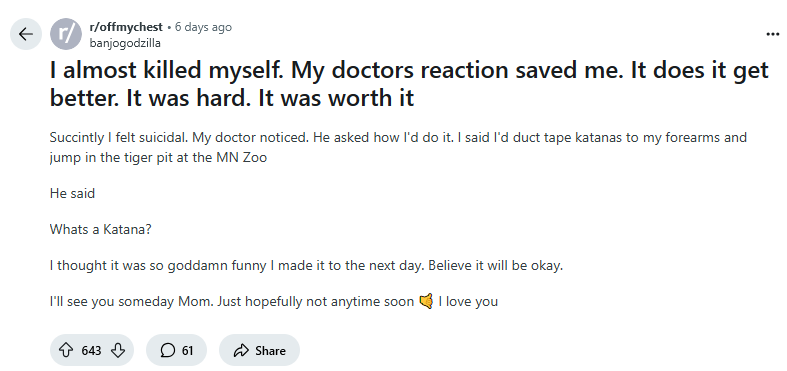This screenshot has height=371, width=787.
Task: Click the hand emoji in the last line
Action: coord(426,301)
